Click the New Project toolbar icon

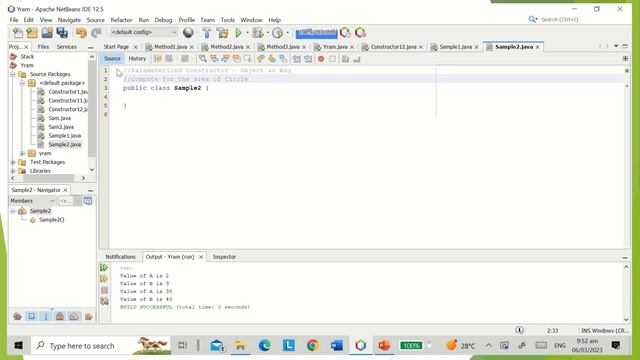click(x=32, y=33)
